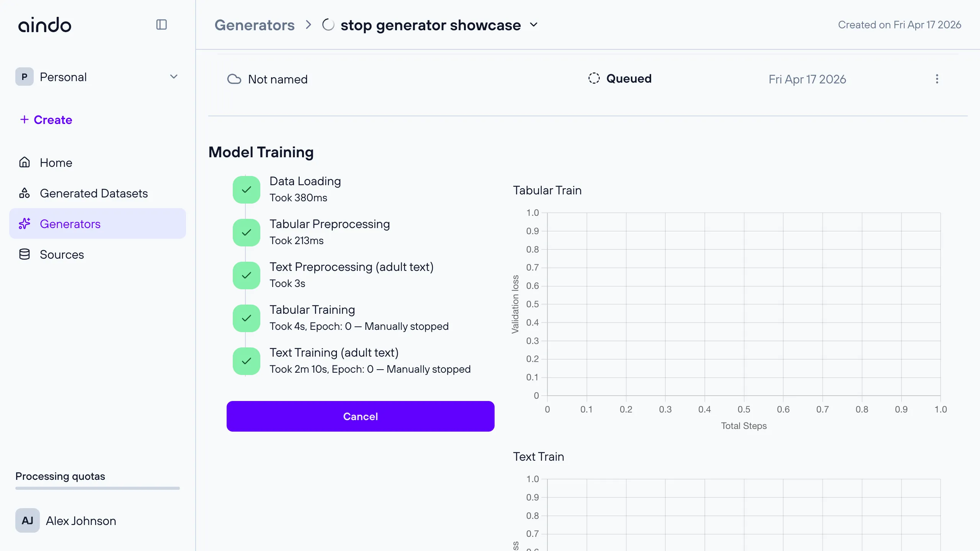Click the Created on Fri Apr 17 2026 text

[x=900, y=25]
